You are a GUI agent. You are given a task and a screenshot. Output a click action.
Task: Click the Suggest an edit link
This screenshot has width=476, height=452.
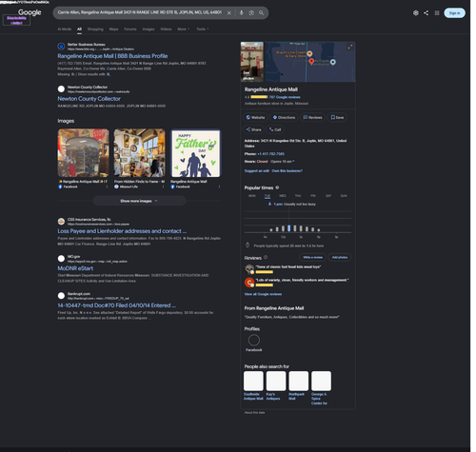point(257,170)
